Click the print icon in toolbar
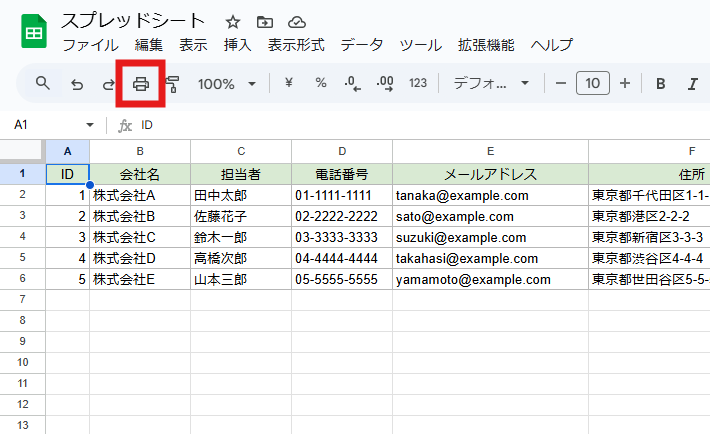The height and width of the screenshot is (434, 710). pos(141,84)
